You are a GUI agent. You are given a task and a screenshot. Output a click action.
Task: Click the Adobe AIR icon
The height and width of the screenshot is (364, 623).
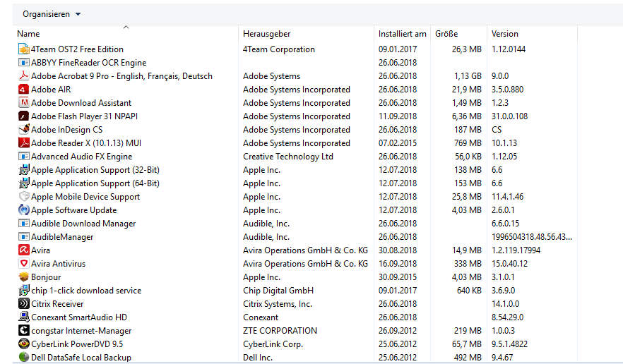tap(24, 90)
